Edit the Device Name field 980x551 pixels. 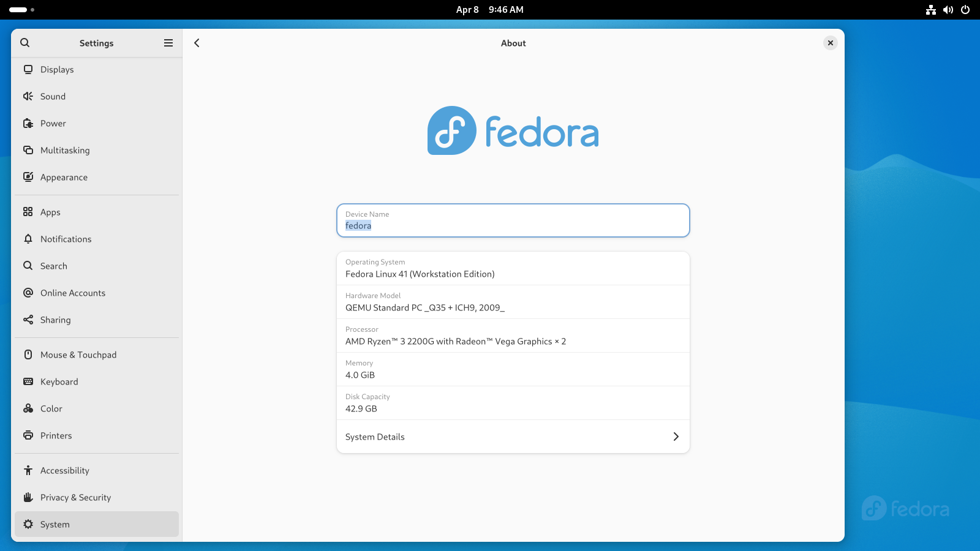point(513,225)
